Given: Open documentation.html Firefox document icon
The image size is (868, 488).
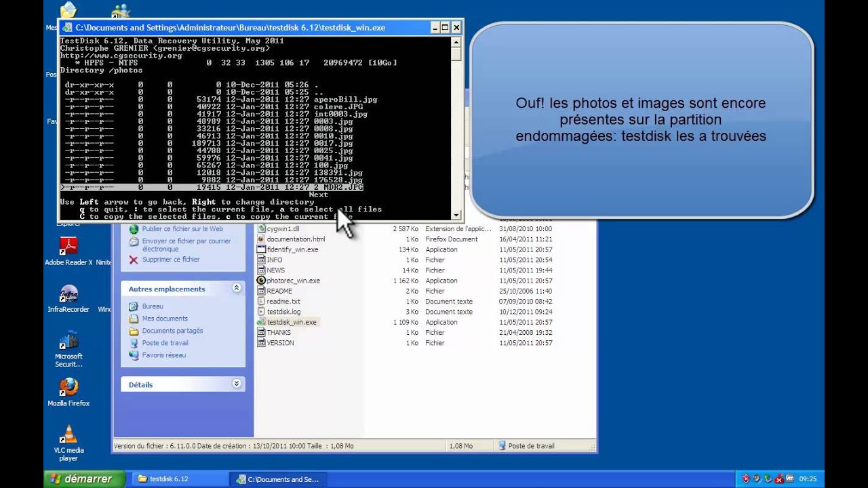Looking at the screenshot, I should 261,239.
